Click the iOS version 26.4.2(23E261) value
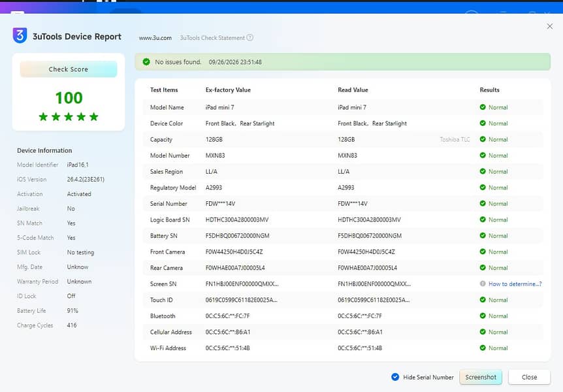The width and height of the screenshot is (563, 392). (86, 179)
